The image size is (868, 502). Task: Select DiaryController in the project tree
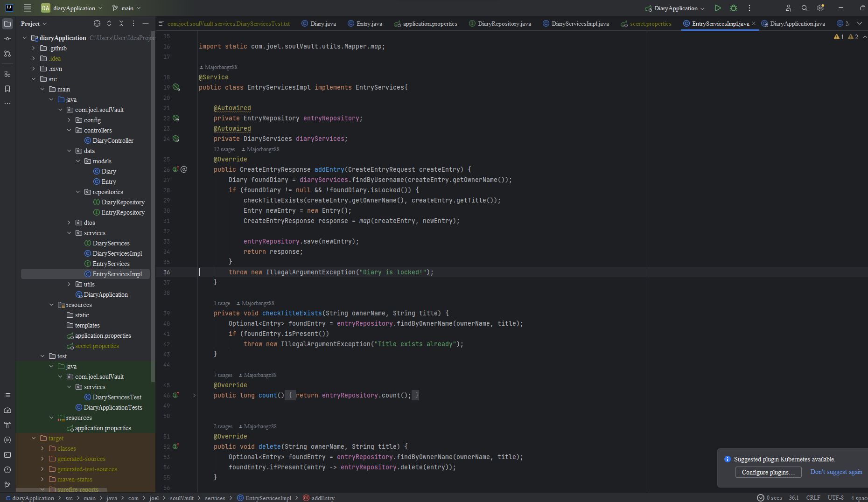click(112, 140)
